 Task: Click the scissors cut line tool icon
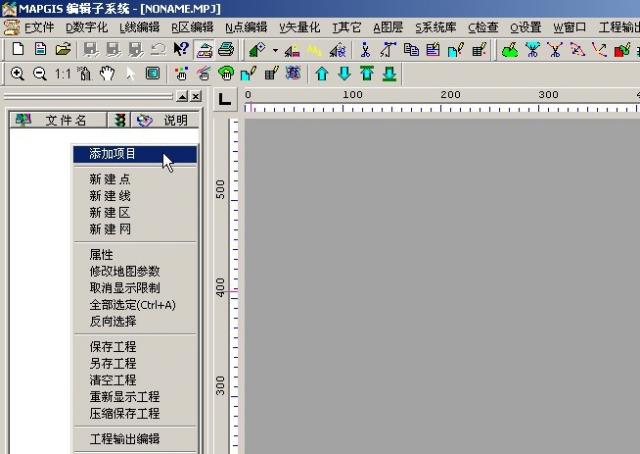365,49
